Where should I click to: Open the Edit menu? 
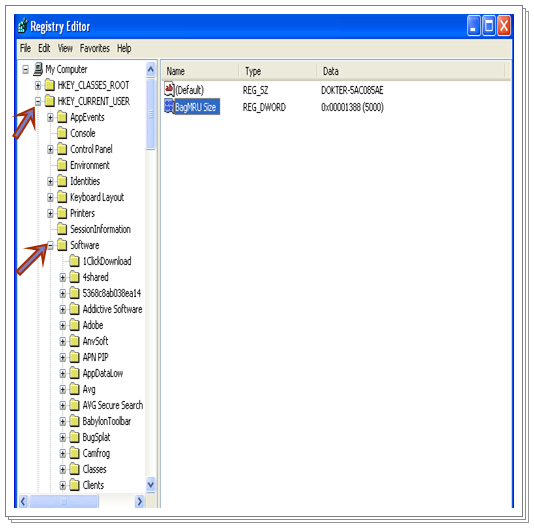[x=44, y=48]
